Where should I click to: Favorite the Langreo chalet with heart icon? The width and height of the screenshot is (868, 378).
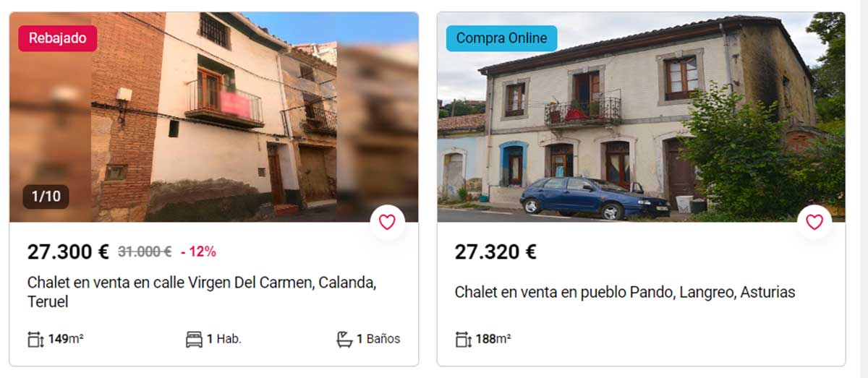[814, 222]
